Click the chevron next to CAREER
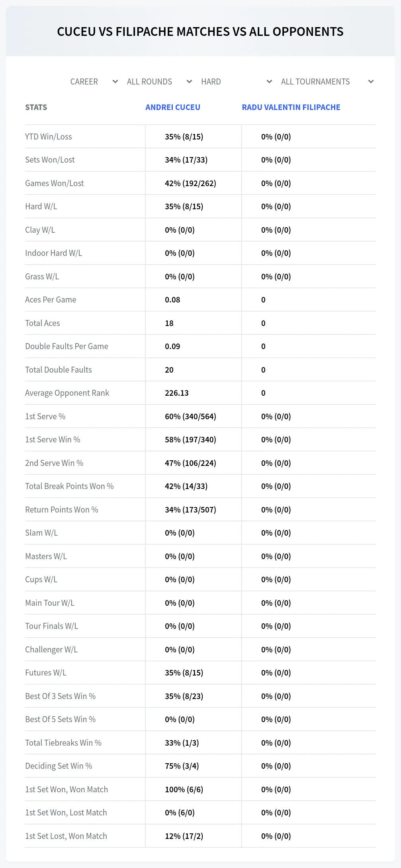The height and width of the screenshot is (868, 401). pyautogui.click(x=115, y=82)
